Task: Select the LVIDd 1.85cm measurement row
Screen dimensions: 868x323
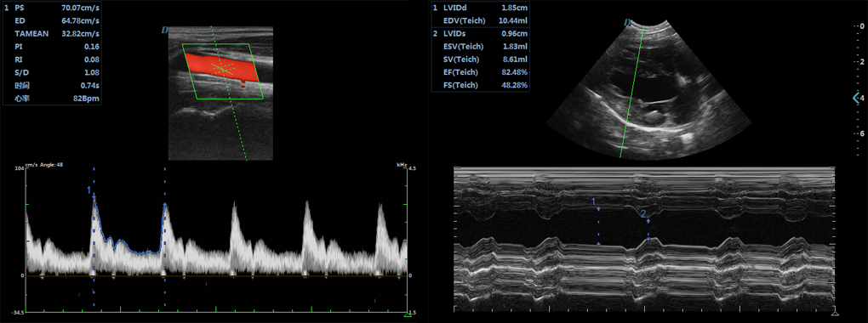Action: click(x=480, y=8)
